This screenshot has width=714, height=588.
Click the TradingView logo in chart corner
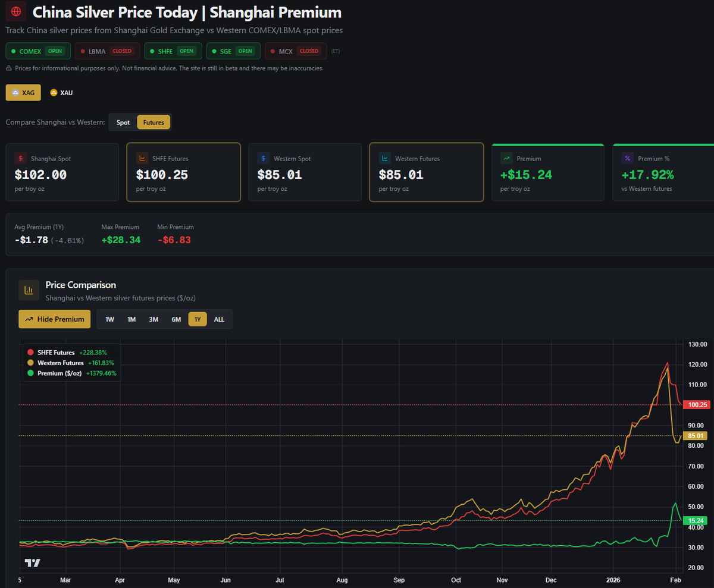point(33,563)
